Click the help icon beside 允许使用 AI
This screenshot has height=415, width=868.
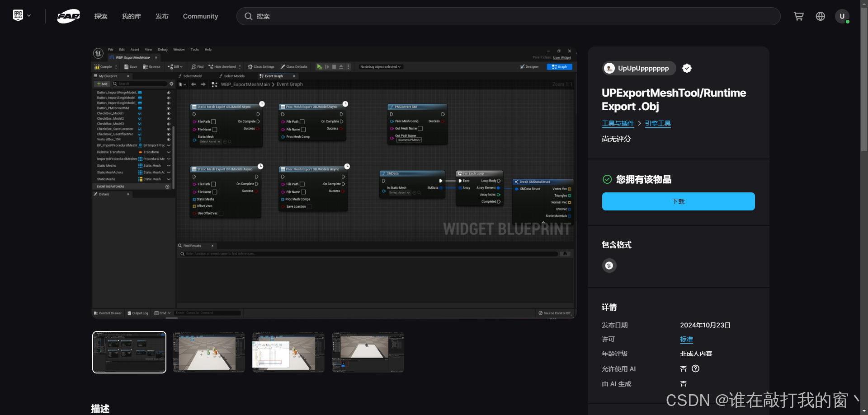tap(696, 368)
